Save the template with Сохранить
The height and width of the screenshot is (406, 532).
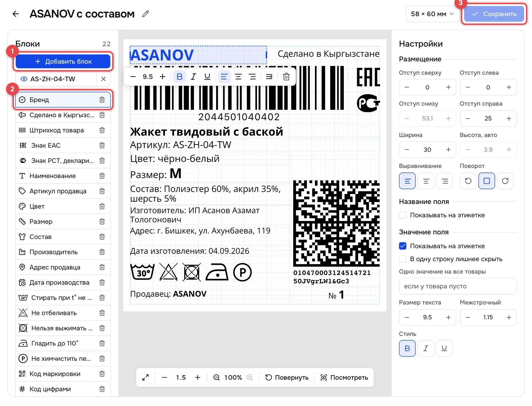coord(494,14)
